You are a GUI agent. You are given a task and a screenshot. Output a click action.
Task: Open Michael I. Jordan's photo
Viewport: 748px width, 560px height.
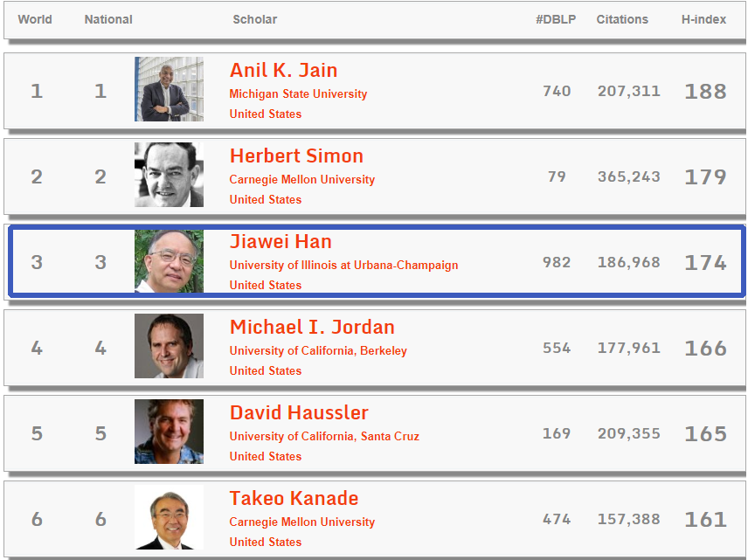(x=169, y=346)
